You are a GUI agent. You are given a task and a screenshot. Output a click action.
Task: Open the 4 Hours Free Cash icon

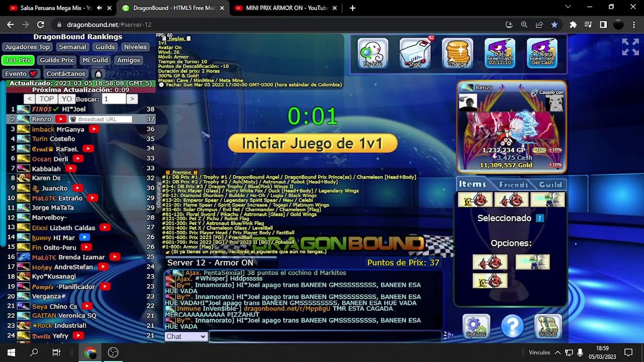pos(542,53)
